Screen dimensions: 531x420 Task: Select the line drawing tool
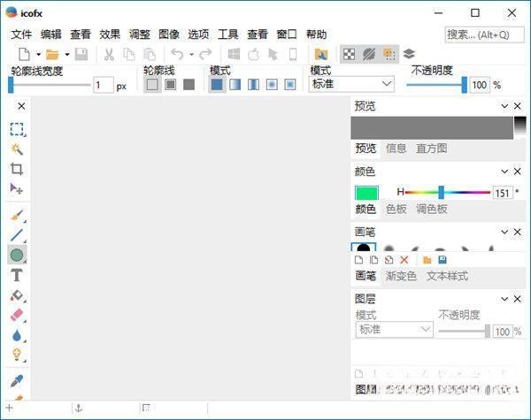(17, 235)
